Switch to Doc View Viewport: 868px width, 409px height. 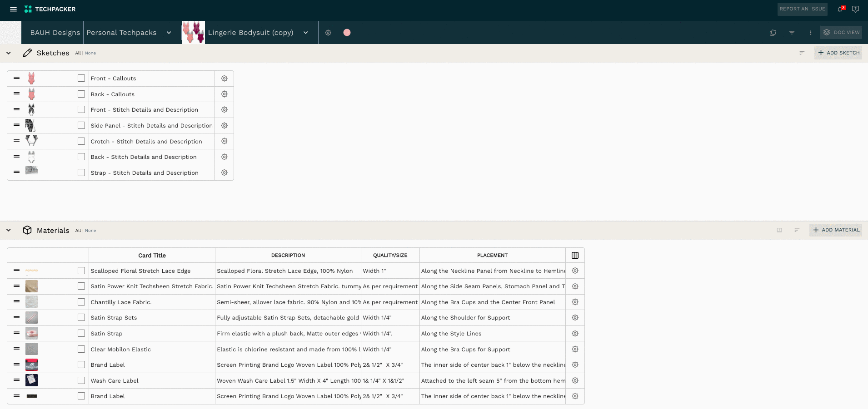click(841, 32)
